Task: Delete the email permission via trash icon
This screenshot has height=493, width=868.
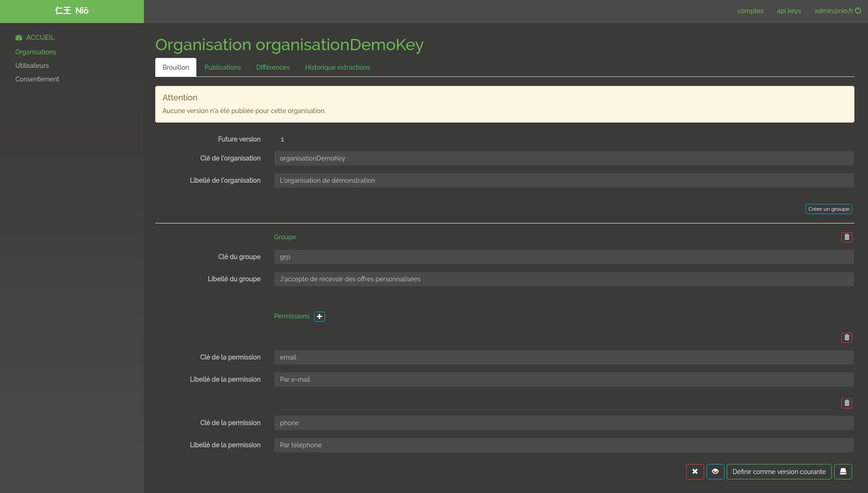Action: [x=846, y=338]
